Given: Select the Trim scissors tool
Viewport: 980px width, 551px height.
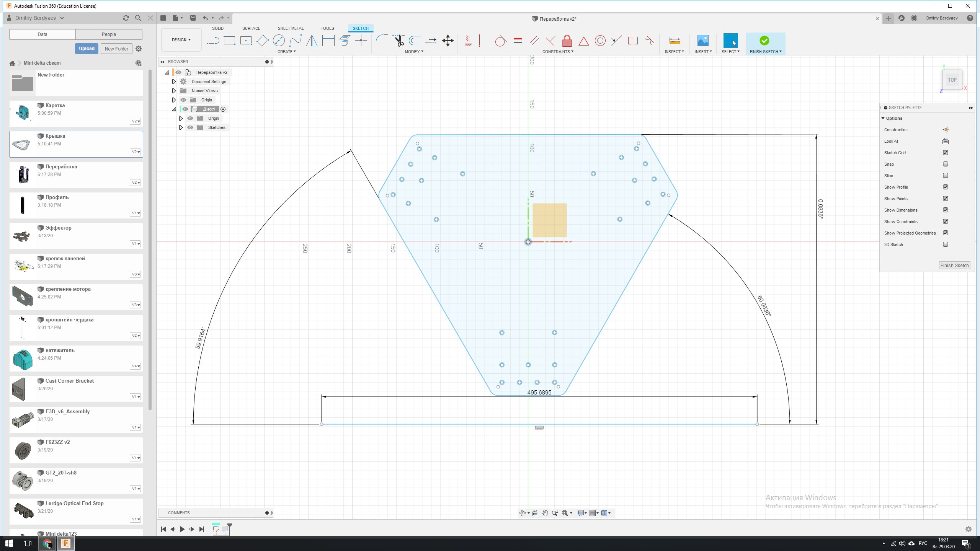Looking at the screenshot, I should click(399, 41).
